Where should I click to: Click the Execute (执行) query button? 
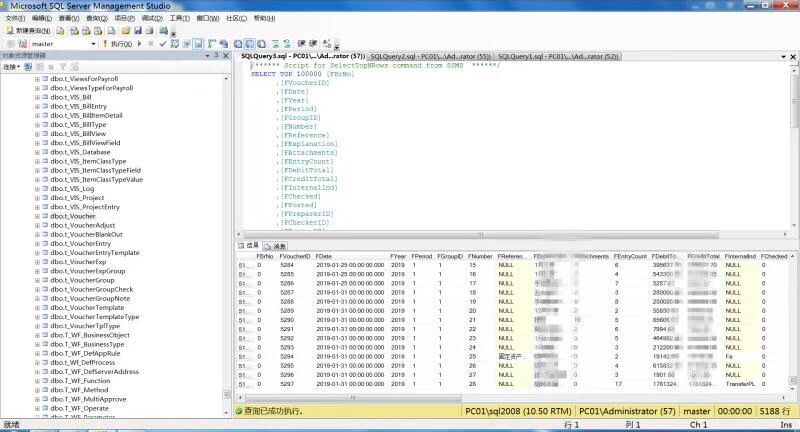(x=119, y=44)
